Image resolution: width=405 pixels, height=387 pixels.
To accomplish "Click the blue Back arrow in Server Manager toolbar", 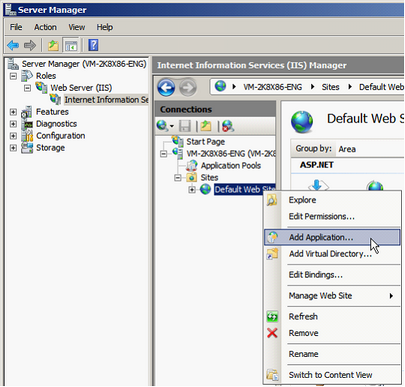I will (13, 45).
